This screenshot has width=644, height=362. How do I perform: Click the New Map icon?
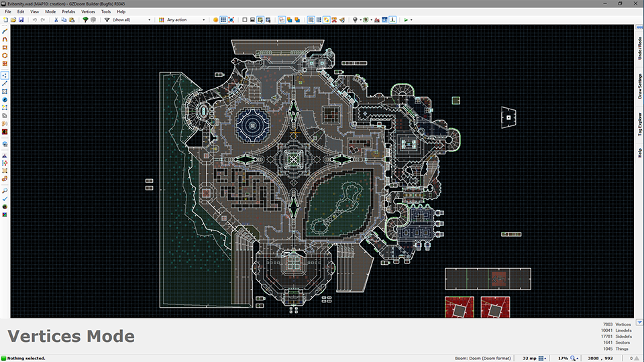pos(5,19)
